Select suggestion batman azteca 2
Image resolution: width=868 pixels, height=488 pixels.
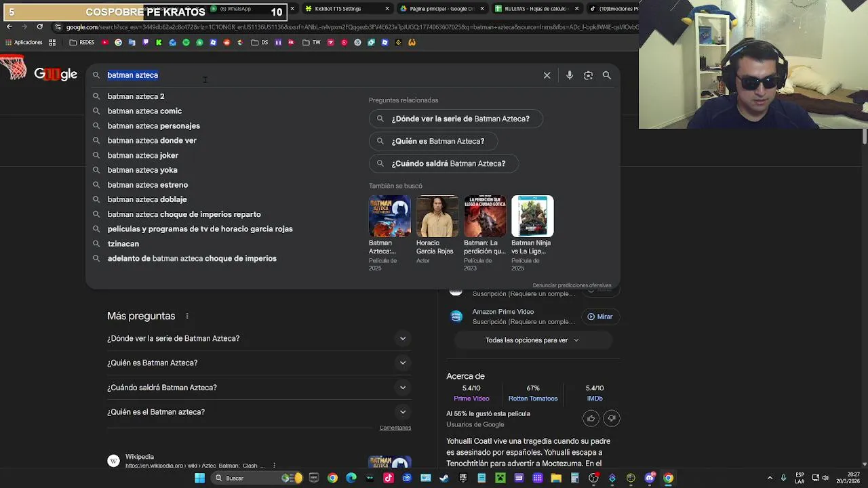pyautogui.click(x=136, y=96)
